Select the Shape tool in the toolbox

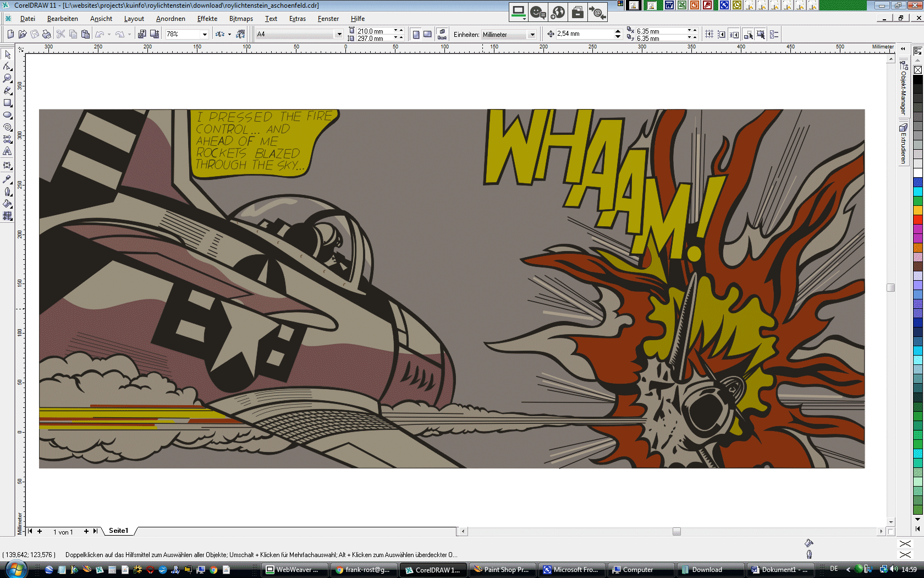(8, 67)
